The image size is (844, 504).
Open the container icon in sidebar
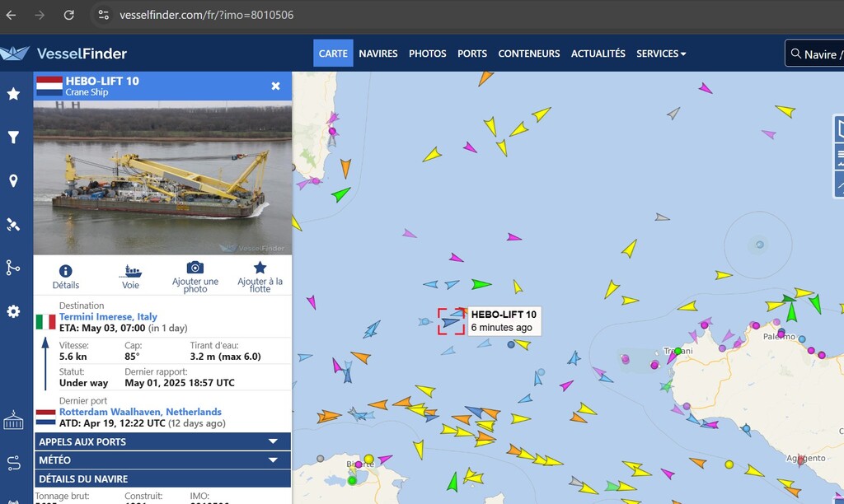[x=13, y=421]
